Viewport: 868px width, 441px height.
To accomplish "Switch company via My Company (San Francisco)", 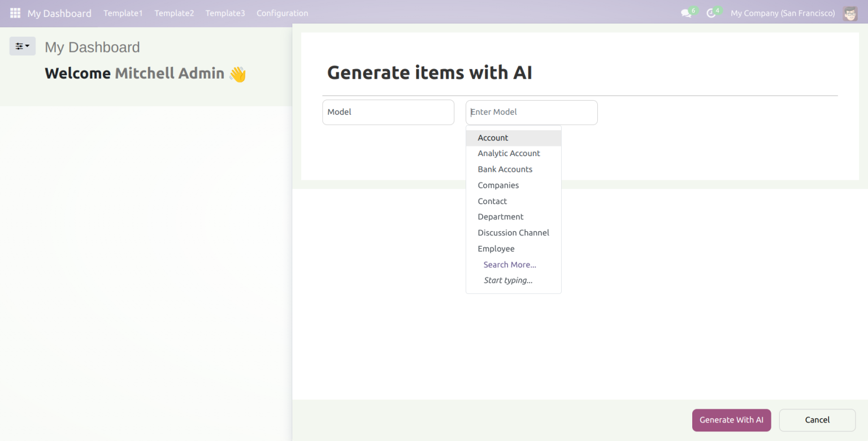I will tap(782, 13).
